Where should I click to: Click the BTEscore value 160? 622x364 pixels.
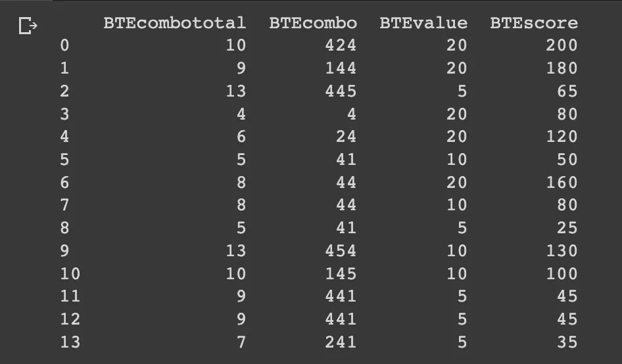coord(562,183)
